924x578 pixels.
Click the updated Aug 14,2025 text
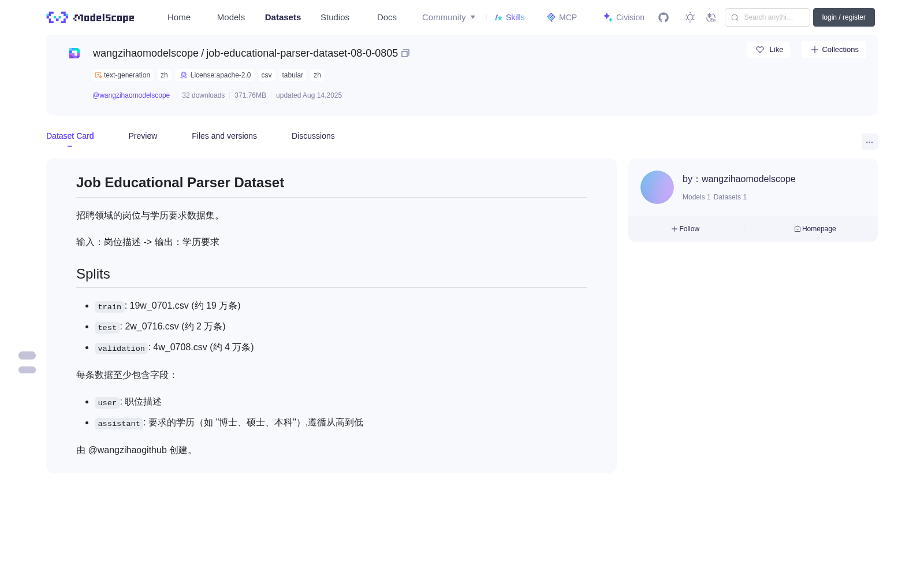[309, 95]
